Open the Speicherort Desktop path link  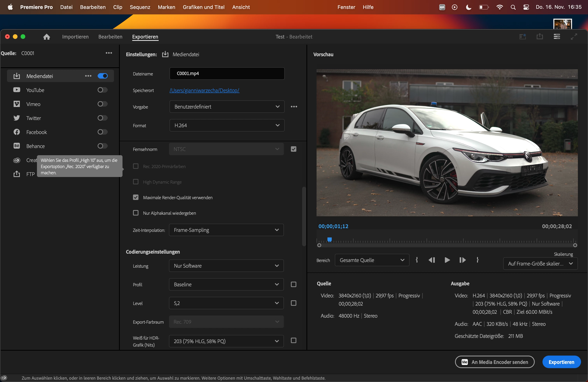(204, 90)
